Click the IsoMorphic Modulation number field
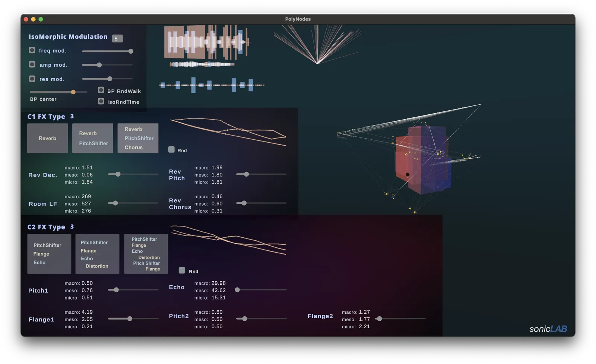This screenshot has height=364, width=596. point(117,39)
